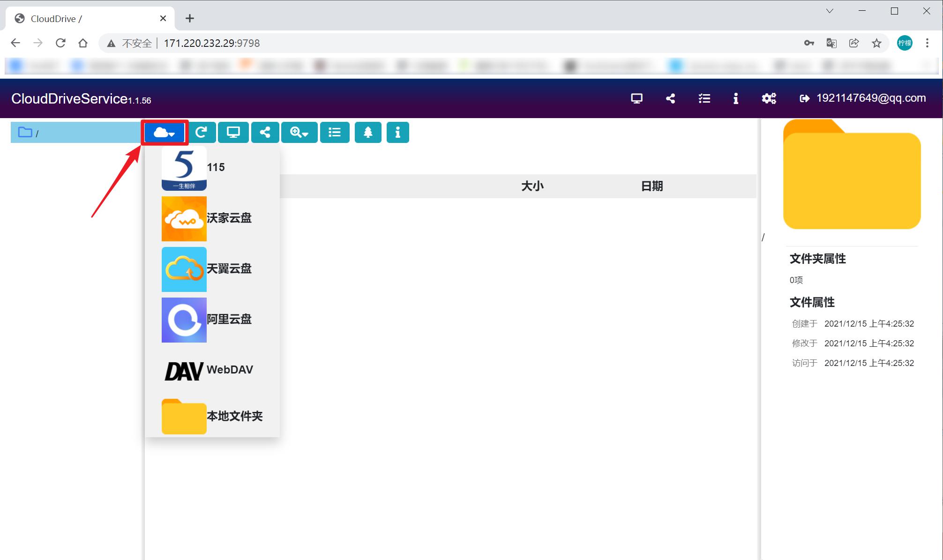The image size is (943, 560).
Task: Click the 不安全 security warning
Action: coord(129,43)
